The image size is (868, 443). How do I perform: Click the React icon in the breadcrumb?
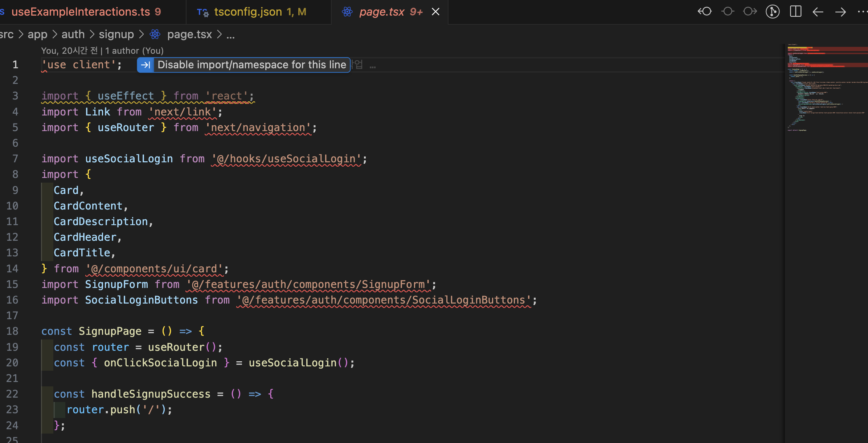pyautogui.click(x=155, y=34)
